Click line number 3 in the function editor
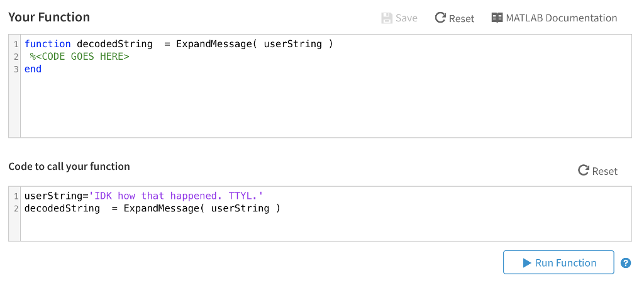 coord(16,69)
